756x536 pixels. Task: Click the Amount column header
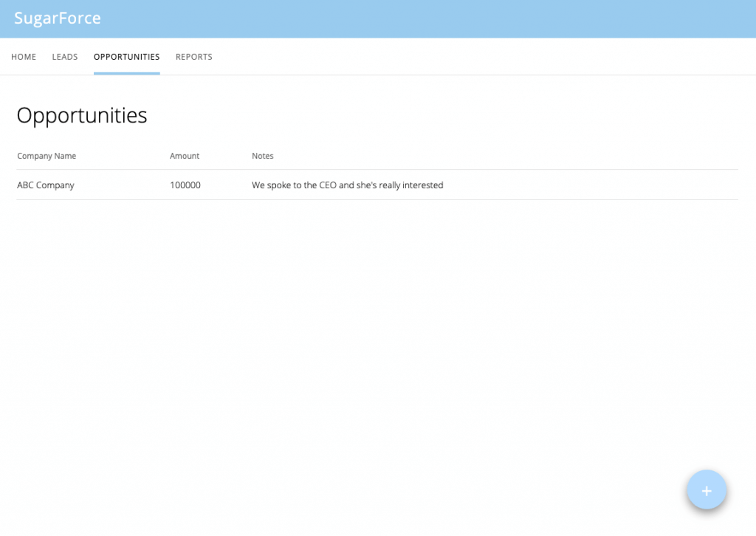[x=185, y=156]
